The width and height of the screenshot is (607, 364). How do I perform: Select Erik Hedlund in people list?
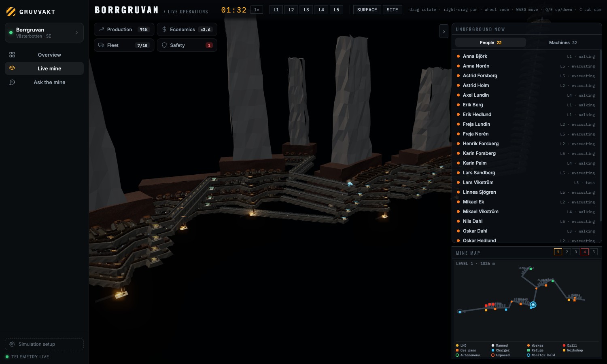click(526, 114)
